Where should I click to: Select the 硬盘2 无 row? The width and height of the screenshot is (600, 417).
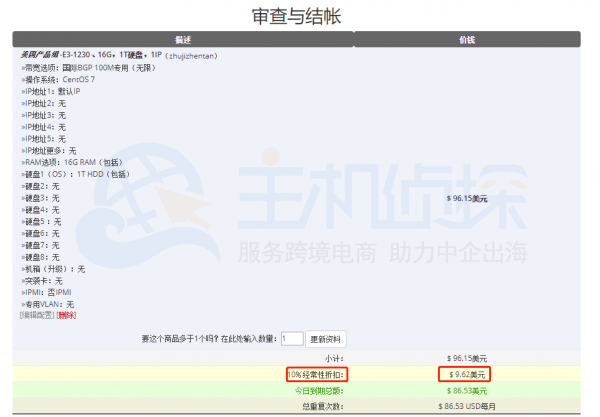pos(41,186)
